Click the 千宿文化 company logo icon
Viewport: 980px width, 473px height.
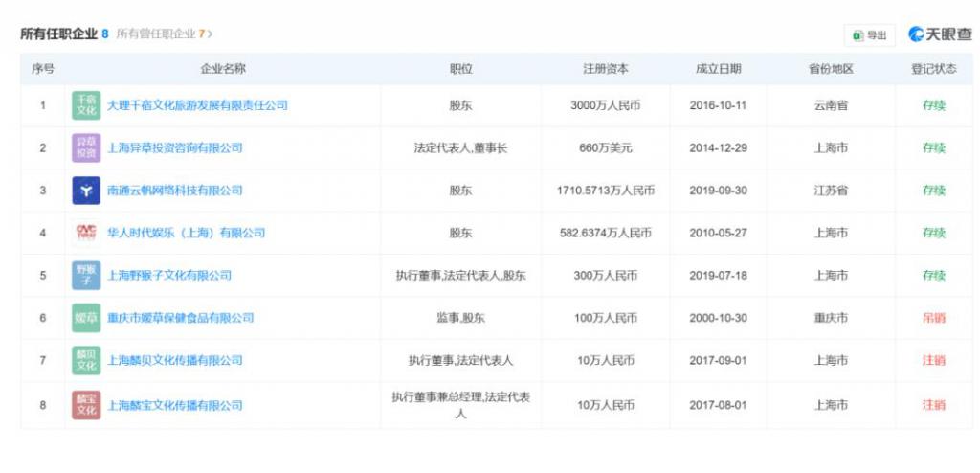[86, 105]
